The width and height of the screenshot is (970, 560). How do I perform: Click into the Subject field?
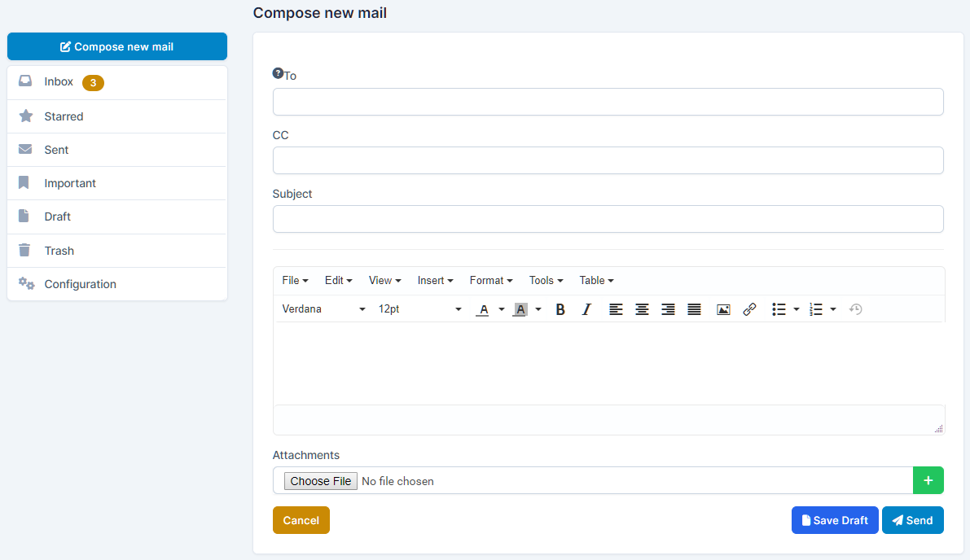coord(608,219)
